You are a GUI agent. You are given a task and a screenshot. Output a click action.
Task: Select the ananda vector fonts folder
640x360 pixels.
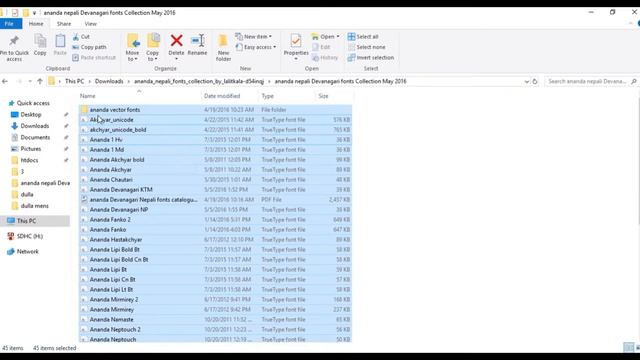216,110
